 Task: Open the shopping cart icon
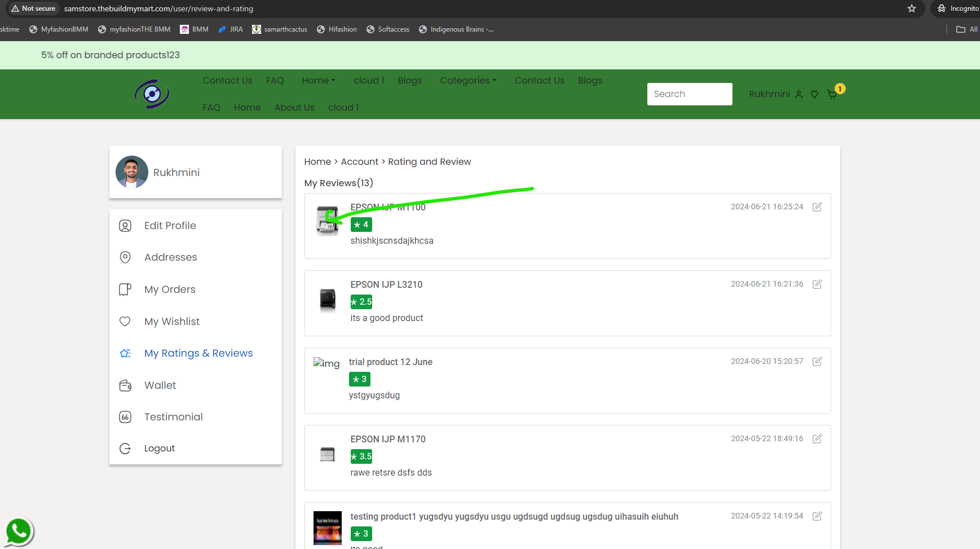[x=832, y=94]
